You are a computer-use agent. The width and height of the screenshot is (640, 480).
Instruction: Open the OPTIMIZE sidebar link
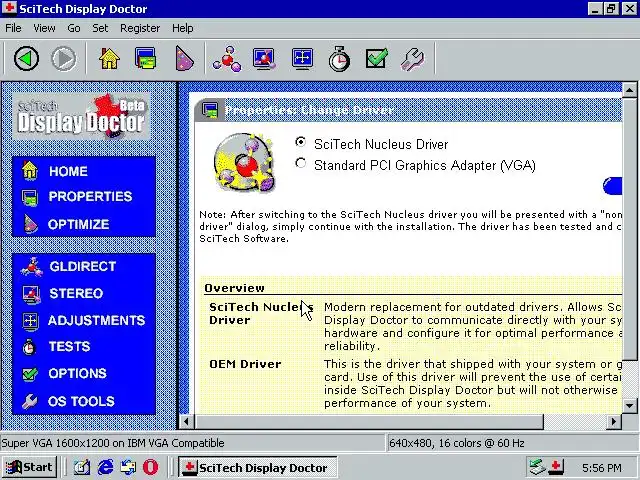(x=78, y=224)
